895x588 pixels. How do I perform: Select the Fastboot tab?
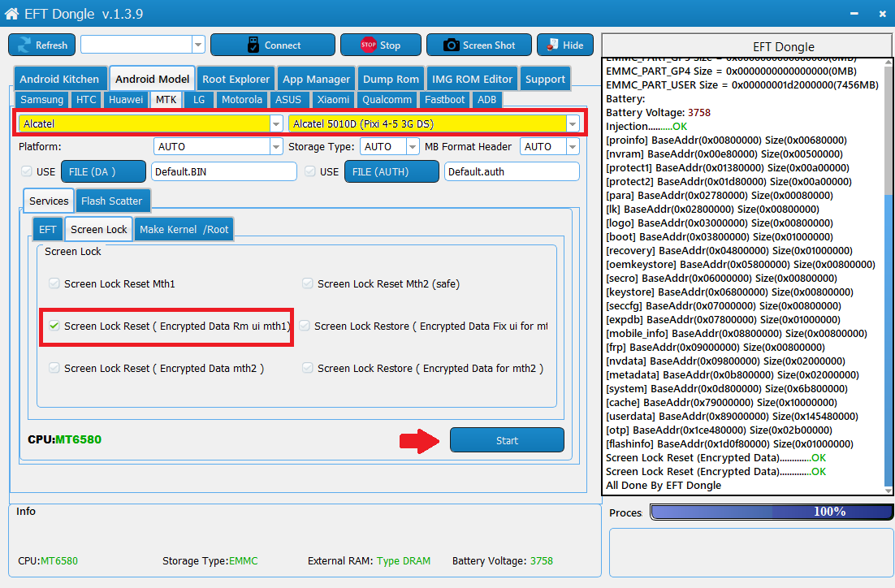coord(444,100)
